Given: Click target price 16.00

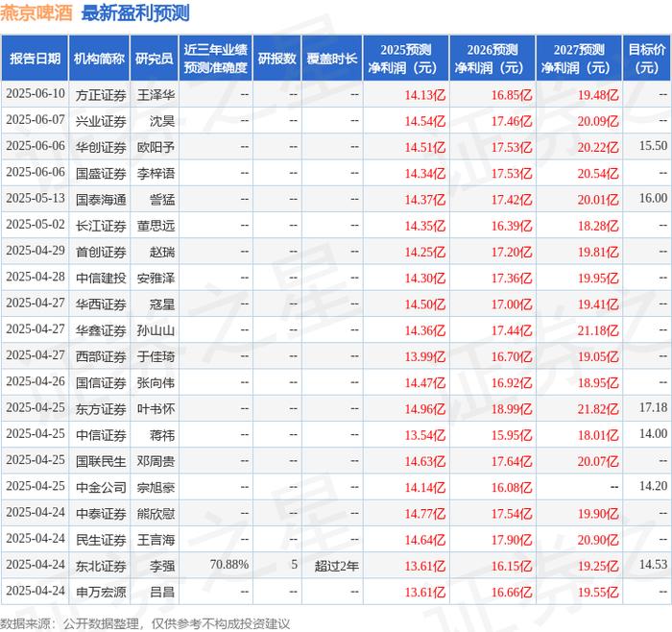Looking at the screenshot, I should point(653,198).
